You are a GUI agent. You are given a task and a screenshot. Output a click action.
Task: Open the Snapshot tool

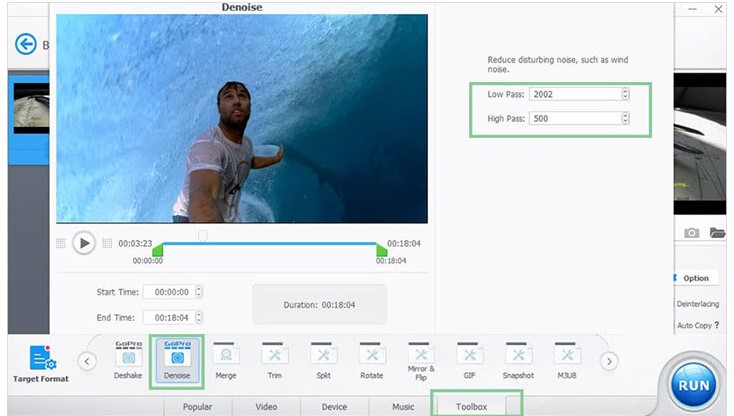coord(518,360)
